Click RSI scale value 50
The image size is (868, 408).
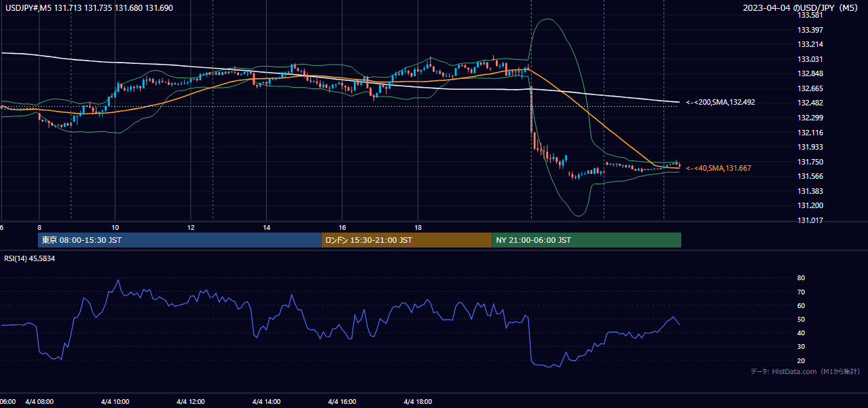(801, 319)
